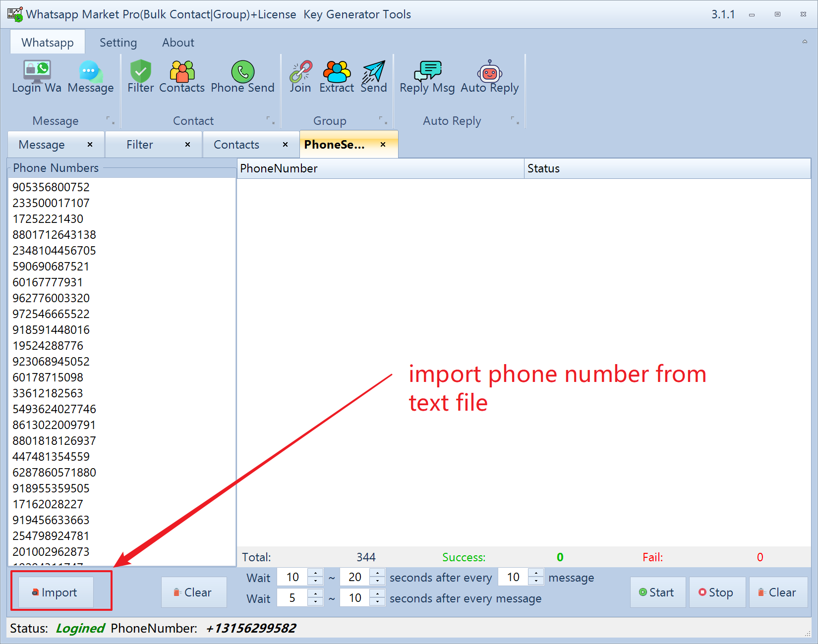Expand the Auto Reply group launcher
The image size is (818, 644).
coord(515,120)
